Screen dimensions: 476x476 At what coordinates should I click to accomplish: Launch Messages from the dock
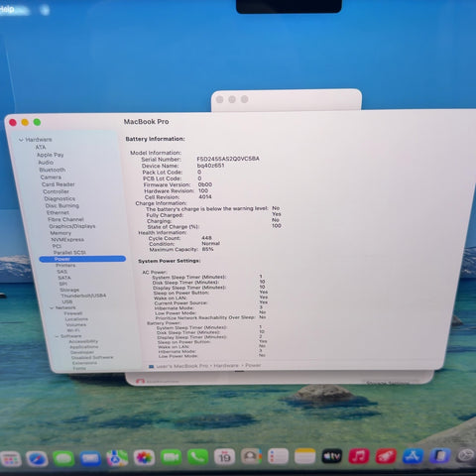tap(63, 458)
